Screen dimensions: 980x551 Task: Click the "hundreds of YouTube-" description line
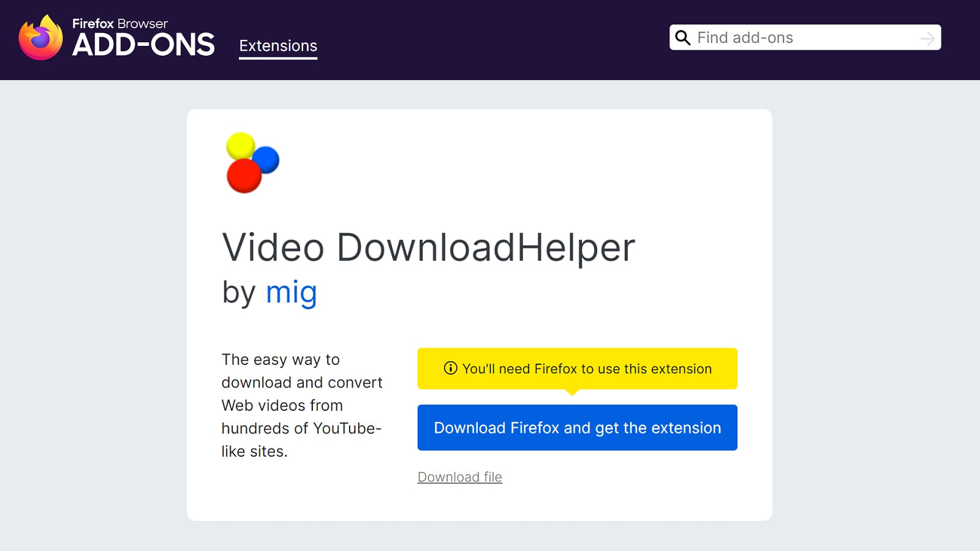[301, 428]
